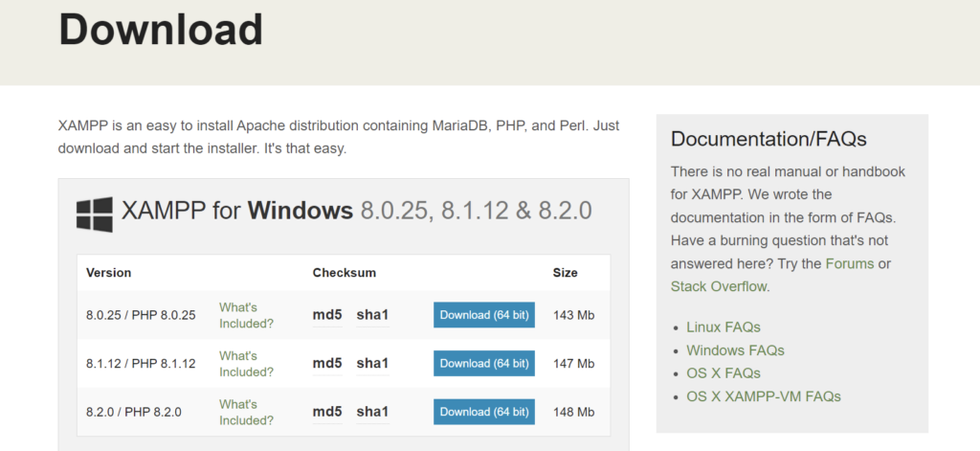Open What's Included for version 8.1.12
Viewport: 980px width, 451px height.
246,364
